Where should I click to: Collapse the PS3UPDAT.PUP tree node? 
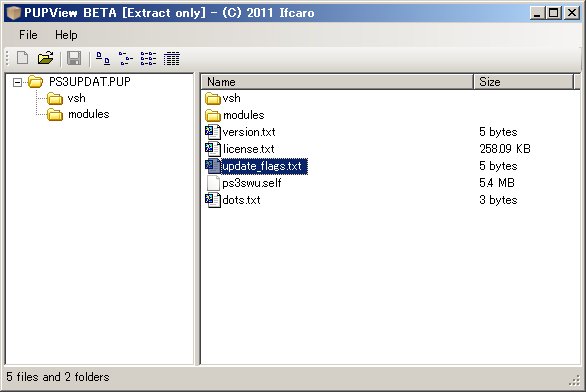click(17, 82)
